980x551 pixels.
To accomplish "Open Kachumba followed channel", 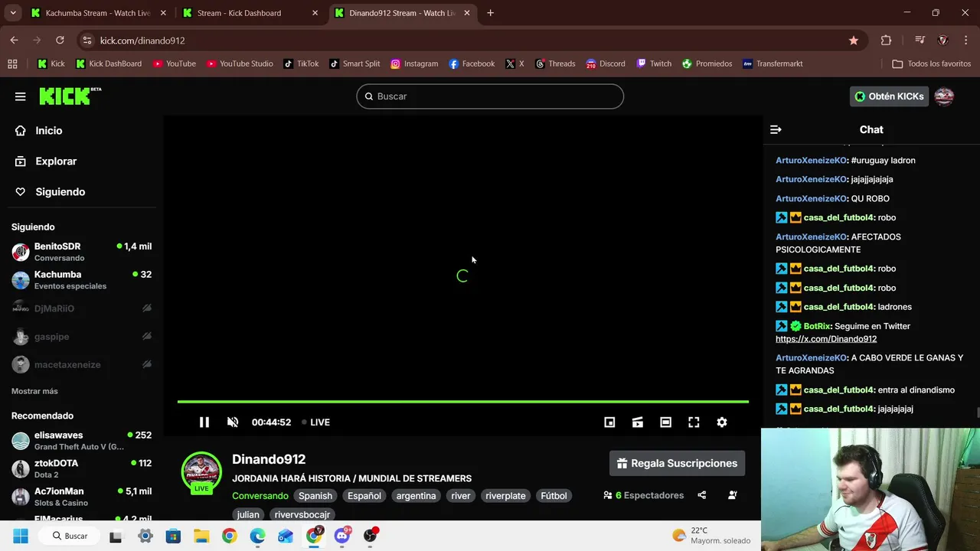I will 82,280.
